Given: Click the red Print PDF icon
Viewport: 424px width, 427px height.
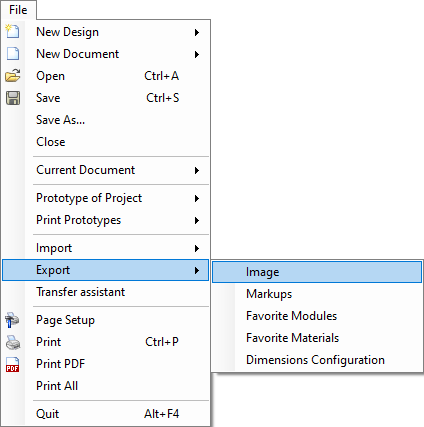Looking at the screenshot, I should click(13, 364).
